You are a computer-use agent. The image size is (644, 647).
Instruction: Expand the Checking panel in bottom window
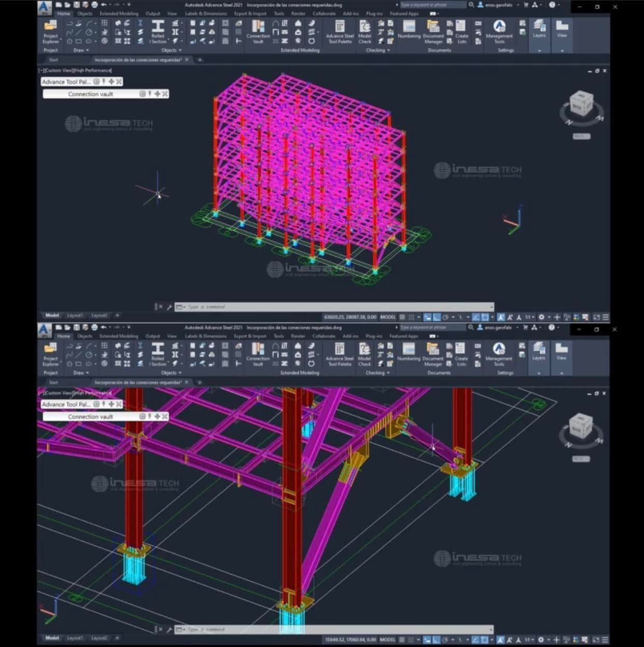(x=377, y=373)
